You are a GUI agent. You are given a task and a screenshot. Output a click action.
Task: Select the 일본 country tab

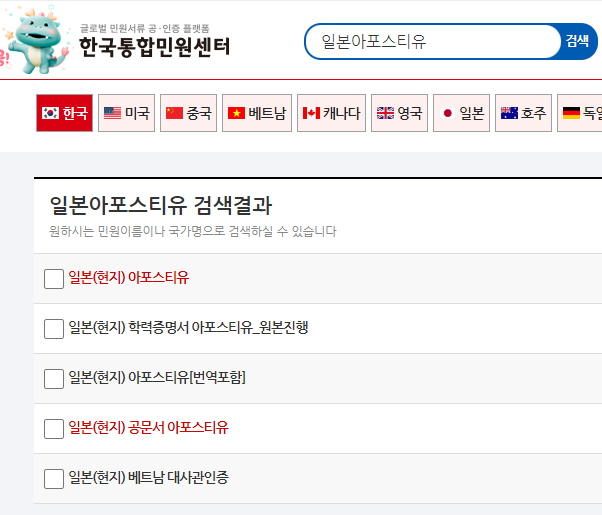(x=461, y=113)
